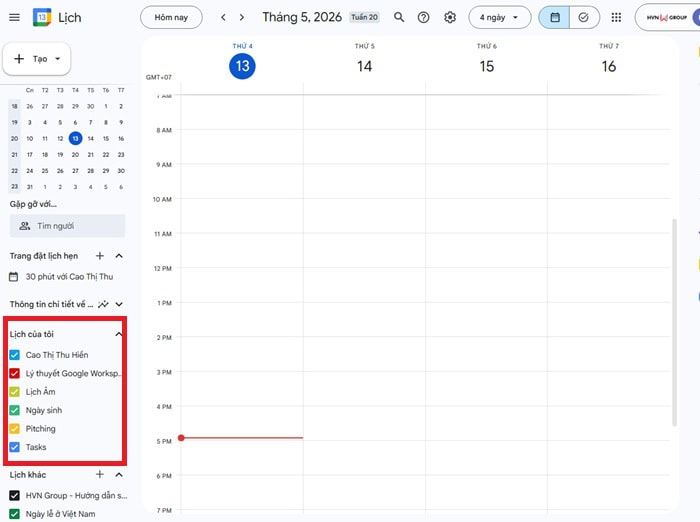Go to next period arrow
700x522 pixels.
pos(242,17)
